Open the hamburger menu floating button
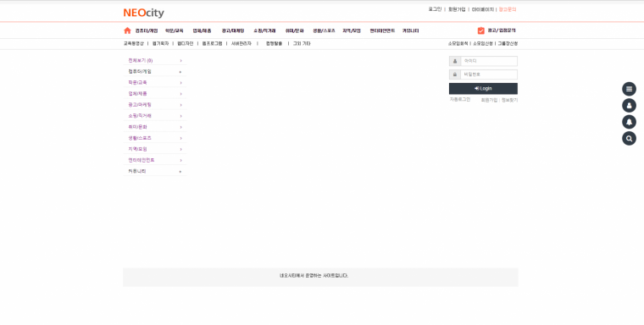 pos(629,89)
